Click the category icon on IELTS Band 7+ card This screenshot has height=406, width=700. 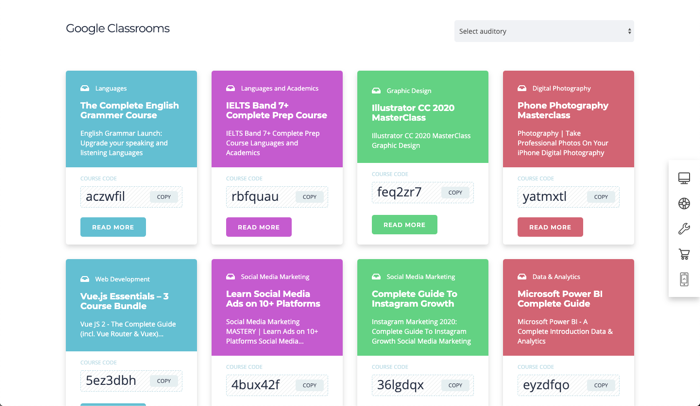click(230, 88)
